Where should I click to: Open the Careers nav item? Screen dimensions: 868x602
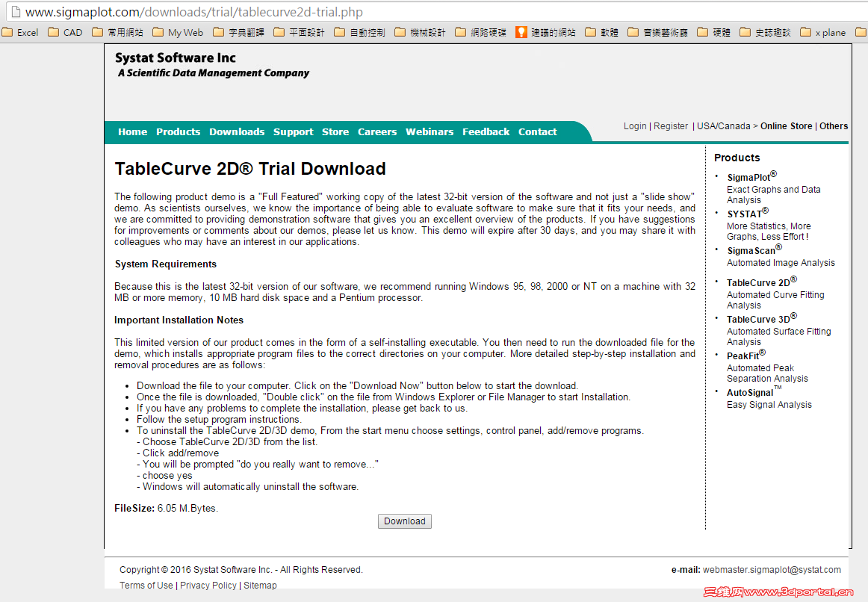377,131
